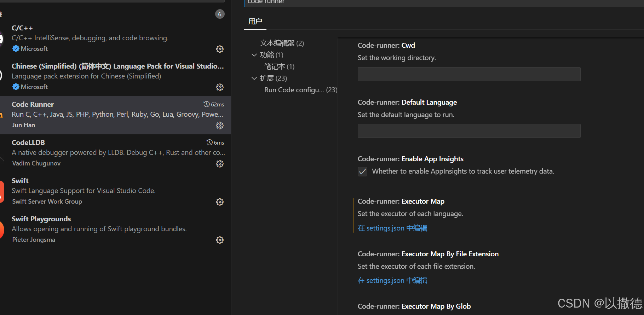Open the Swift extension gear menu
The height and width of the screenshot is (315, 644).
220,202
